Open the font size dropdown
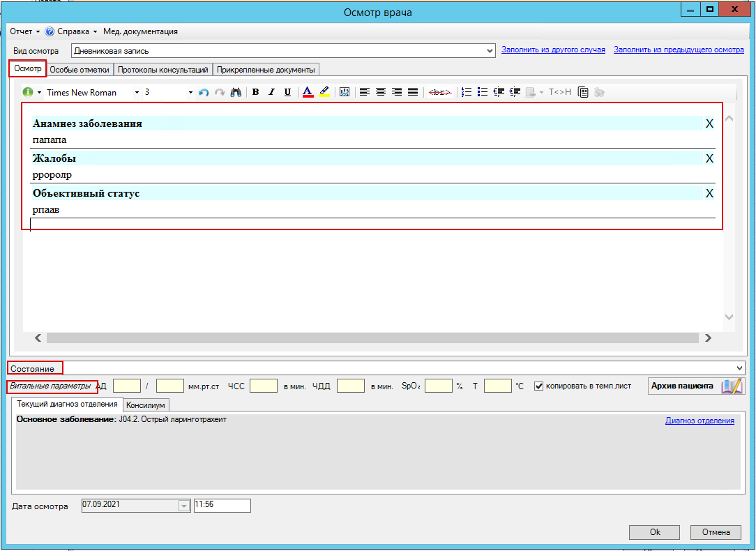This screenshot has width=756, height=551. (190, 93)
